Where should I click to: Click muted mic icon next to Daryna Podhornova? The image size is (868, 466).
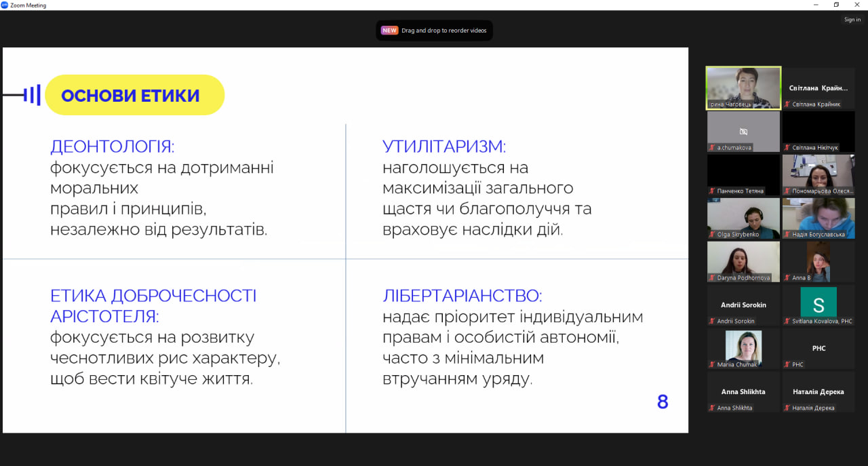[713, 278]
